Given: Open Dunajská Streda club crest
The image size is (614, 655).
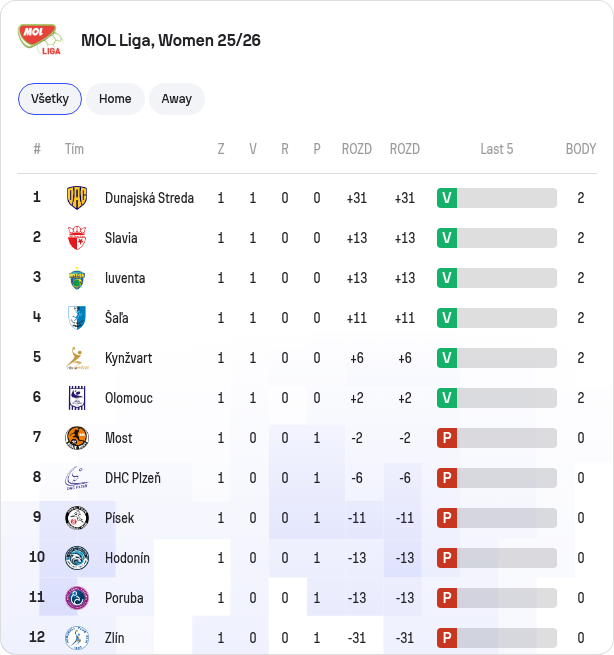Looking at the screenshot, I should coord(77,198).
